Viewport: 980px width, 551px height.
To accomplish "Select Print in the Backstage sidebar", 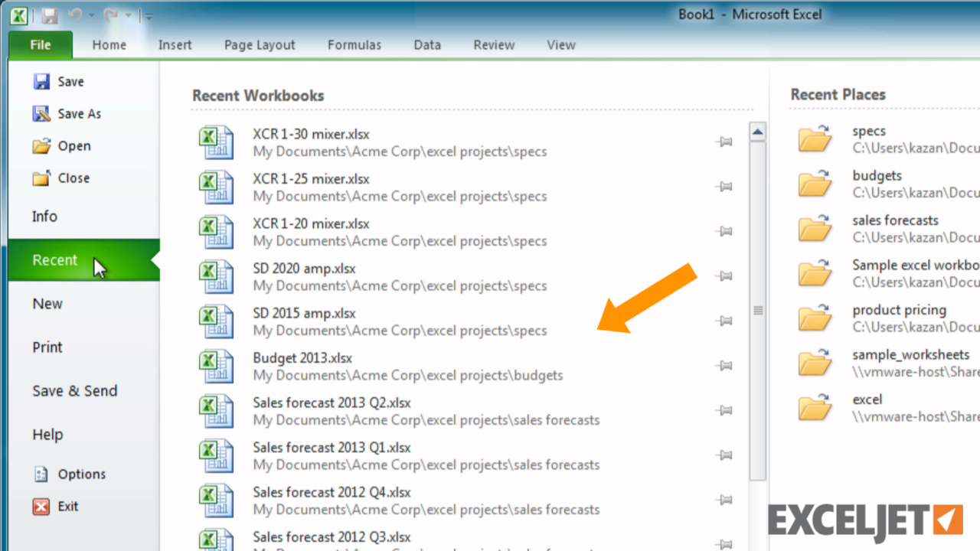I will tap(47, 347).
